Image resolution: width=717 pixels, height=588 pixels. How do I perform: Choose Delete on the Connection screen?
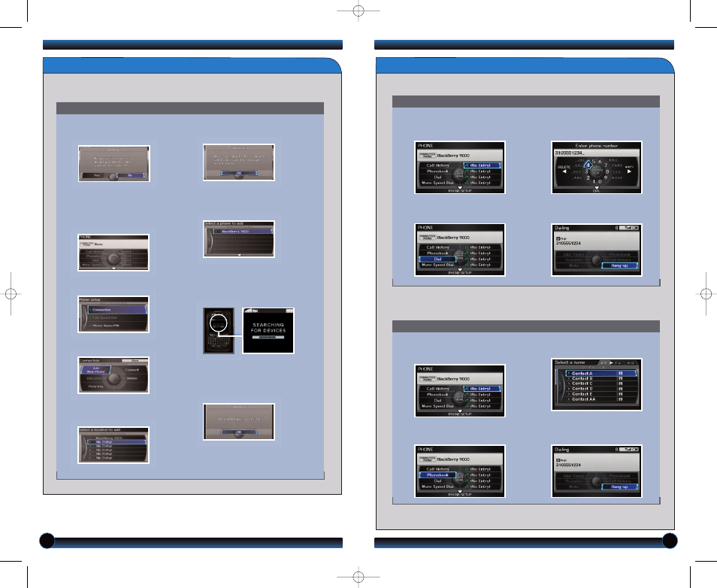[x=132, y=378]
